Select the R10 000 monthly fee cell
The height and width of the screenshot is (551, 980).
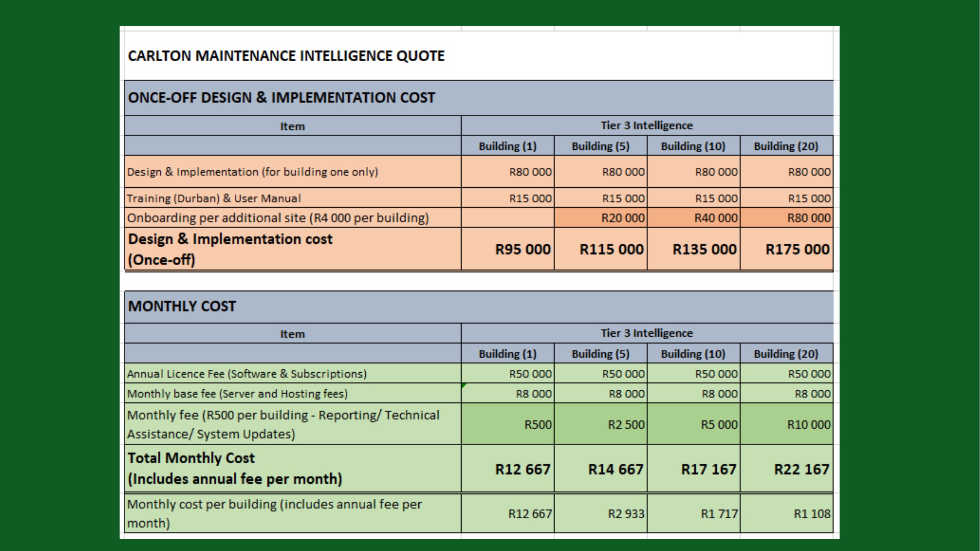tap(787, 424)
